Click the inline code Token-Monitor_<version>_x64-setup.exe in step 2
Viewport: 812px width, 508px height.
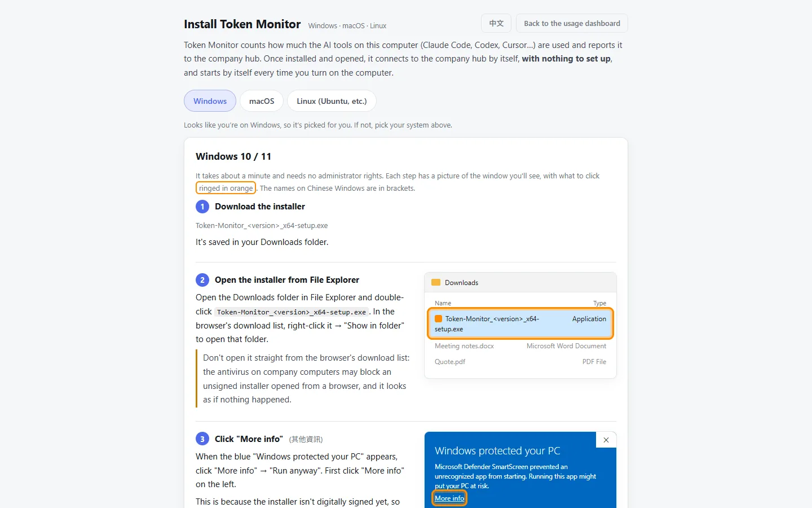(x=292, y=312)
